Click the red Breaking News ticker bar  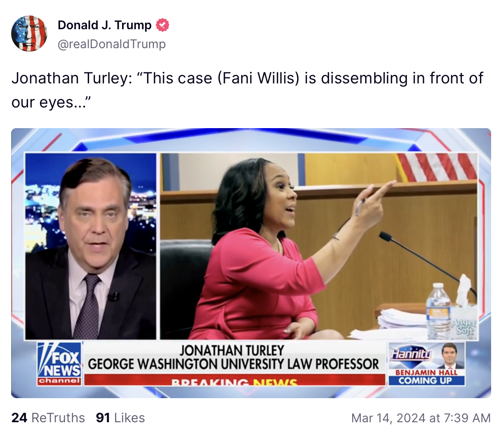click(x=235, y=380)
